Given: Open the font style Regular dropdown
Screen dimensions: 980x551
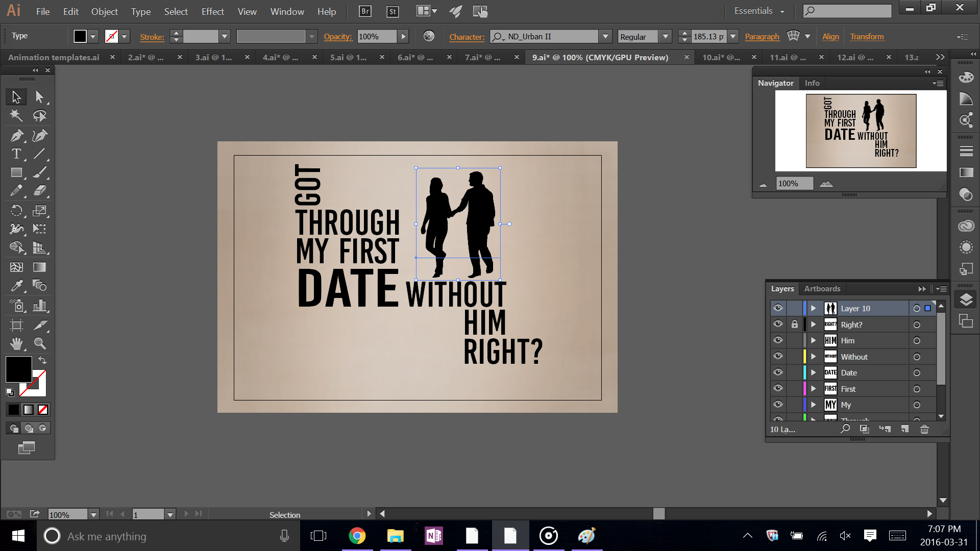Looking at the screenshot, I should point(665,37).
